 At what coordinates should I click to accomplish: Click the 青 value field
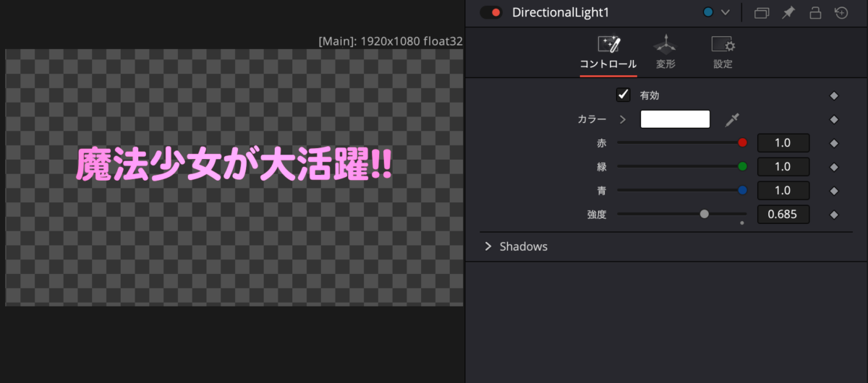(x=783, y=191)
